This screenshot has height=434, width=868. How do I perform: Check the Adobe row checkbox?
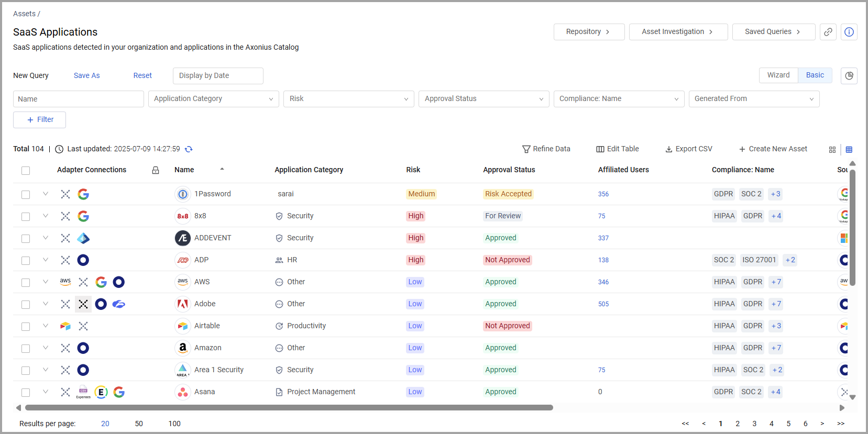click(26, 305)
